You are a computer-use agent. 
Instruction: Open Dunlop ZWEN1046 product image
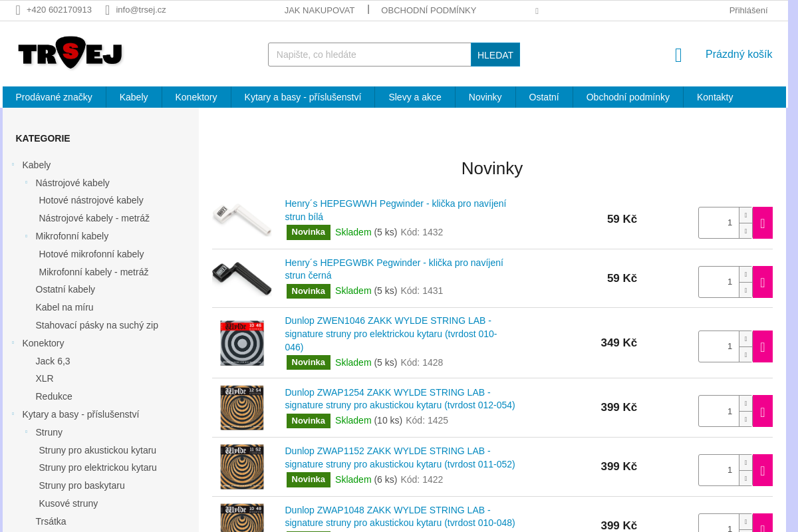(x=242, y=342)
